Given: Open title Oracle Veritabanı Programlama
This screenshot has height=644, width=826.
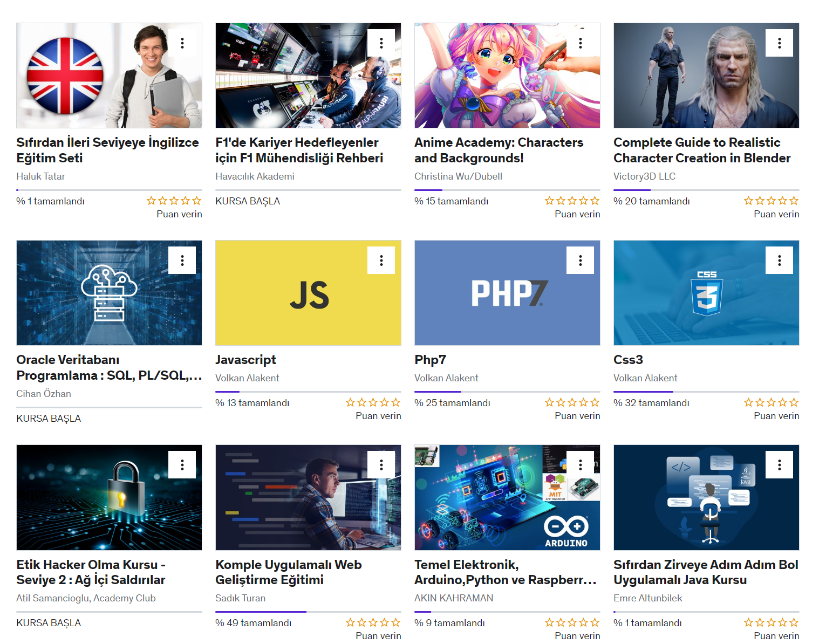Looking at the screenshot, I should [109, 367].
